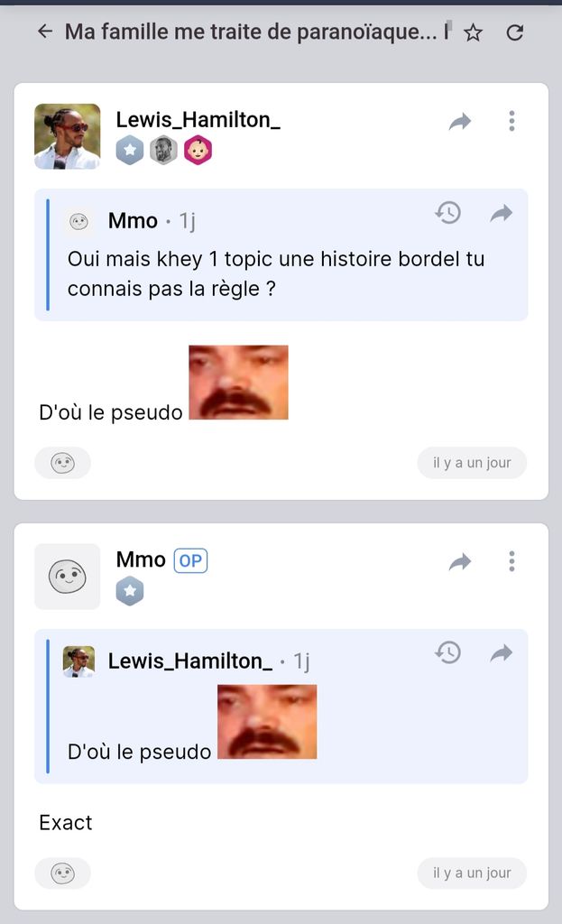562x924 pixels.
Task: Go back using the top arrow
Action: coord(45,32)
